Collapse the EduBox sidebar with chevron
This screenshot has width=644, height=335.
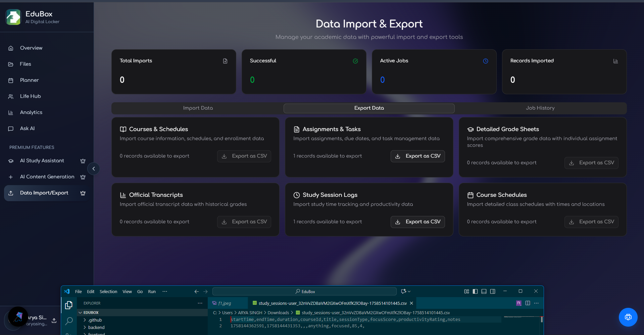[x=94, y=169]
